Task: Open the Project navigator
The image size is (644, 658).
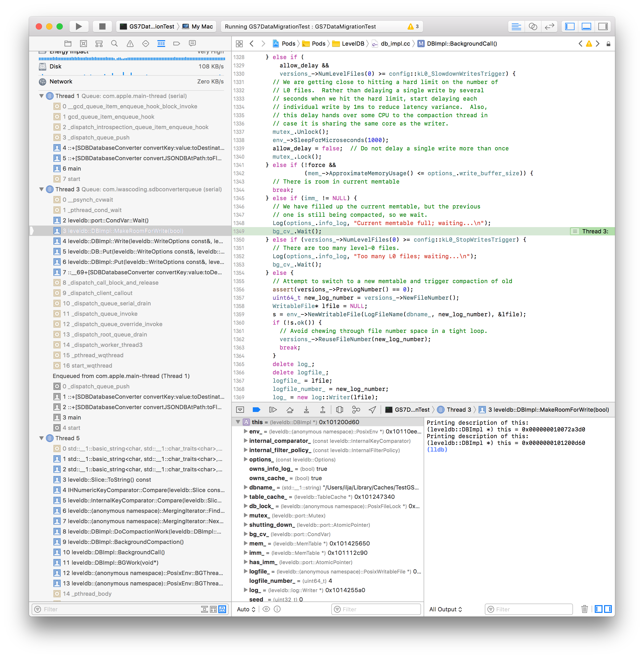Action: pyautogui.click(x=68, y=43)
